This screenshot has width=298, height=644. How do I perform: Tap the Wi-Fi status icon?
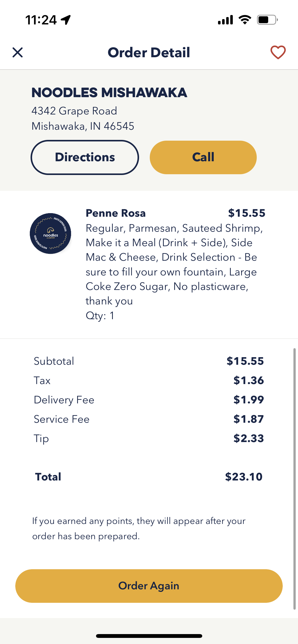tap(245, 20)
